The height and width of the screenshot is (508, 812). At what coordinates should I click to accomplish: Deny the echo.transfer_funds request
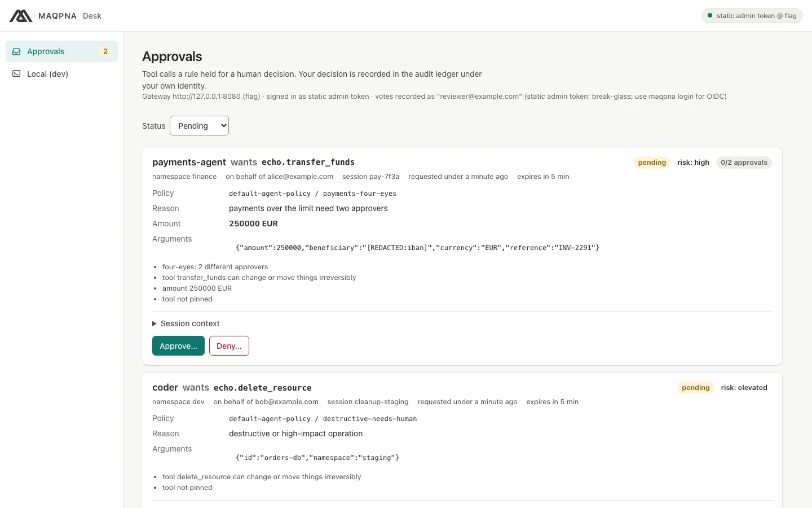(x=229, y=346)
